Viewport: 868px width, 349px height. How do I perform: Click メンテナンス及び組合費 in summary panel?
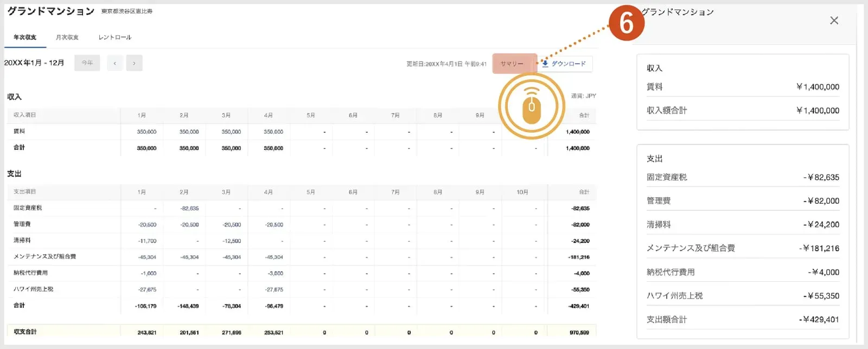click(x=691, y=248)
